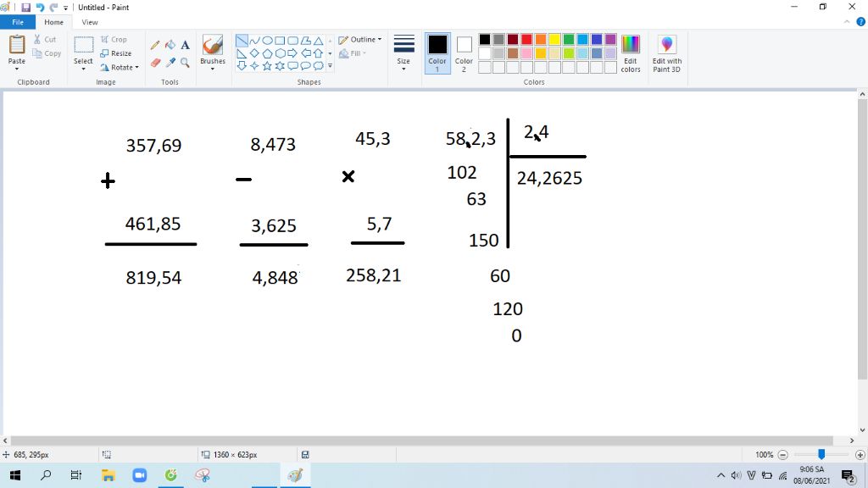Click the Cut button
The height and width of the screenshot is (488, 868).
(45, 39)
